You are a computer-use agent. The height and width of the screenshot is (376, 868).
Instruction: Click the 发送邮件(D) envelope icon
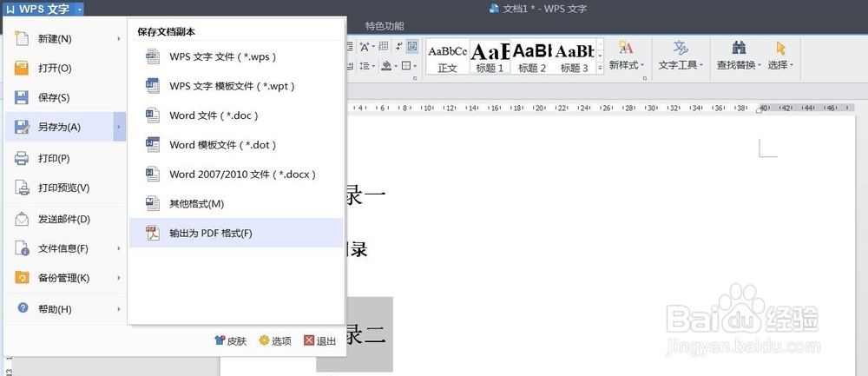pyautogui.click(x=21, y=220)
